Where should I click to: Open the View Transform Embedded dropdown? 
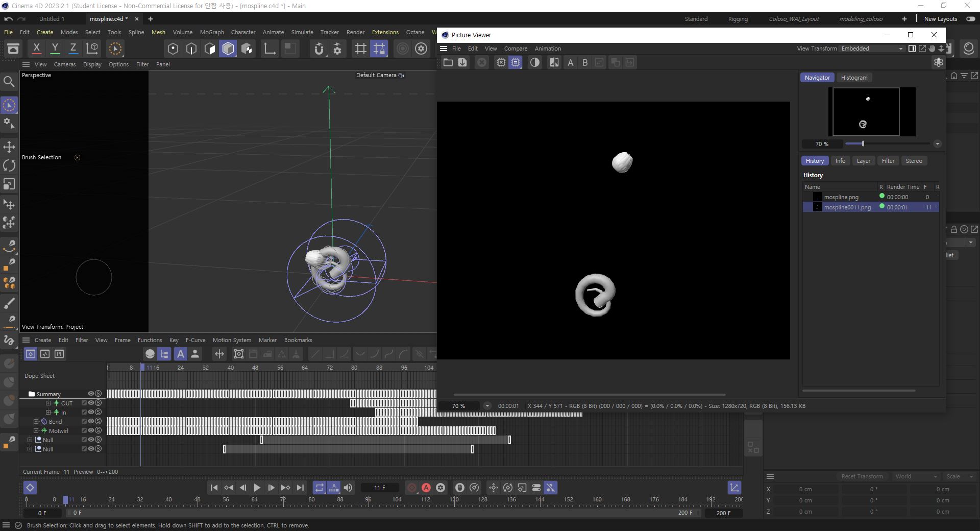(872, 49)
